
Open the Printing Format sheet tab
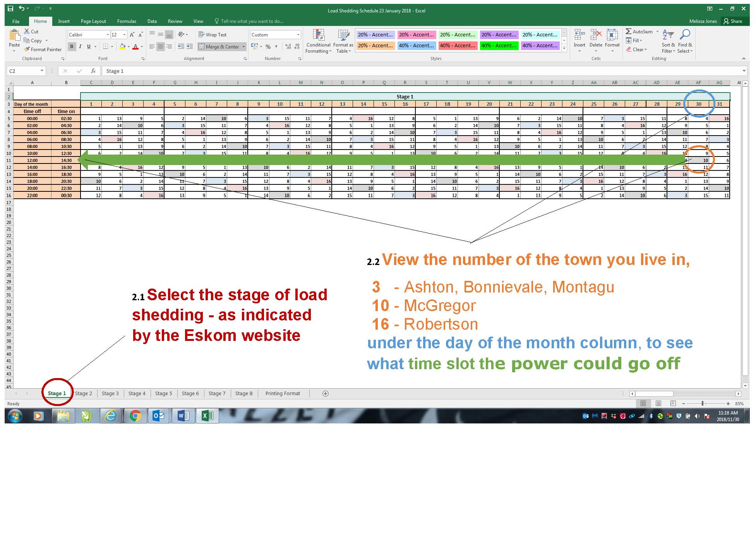[x=283, y=394]
